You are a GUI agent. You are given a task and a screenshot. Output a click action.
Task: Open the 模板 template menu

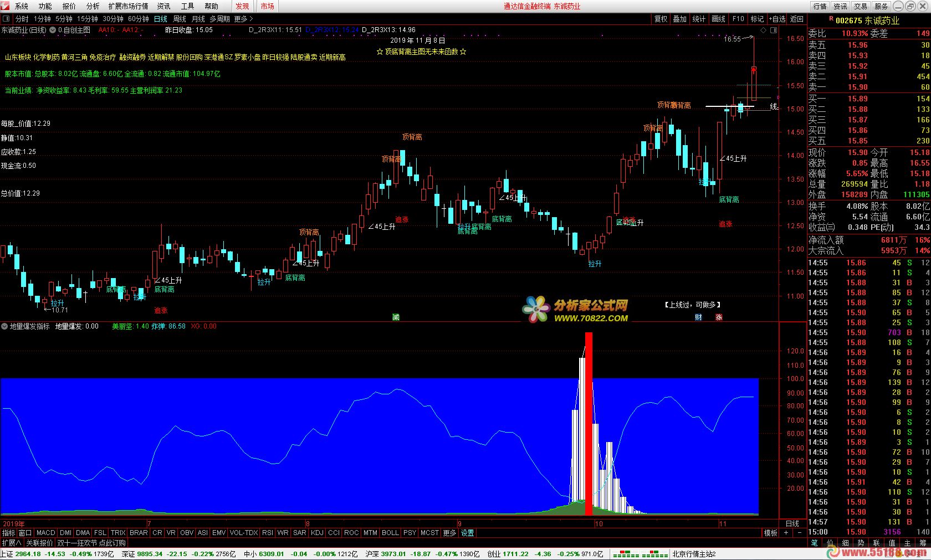tap(771, 533)
